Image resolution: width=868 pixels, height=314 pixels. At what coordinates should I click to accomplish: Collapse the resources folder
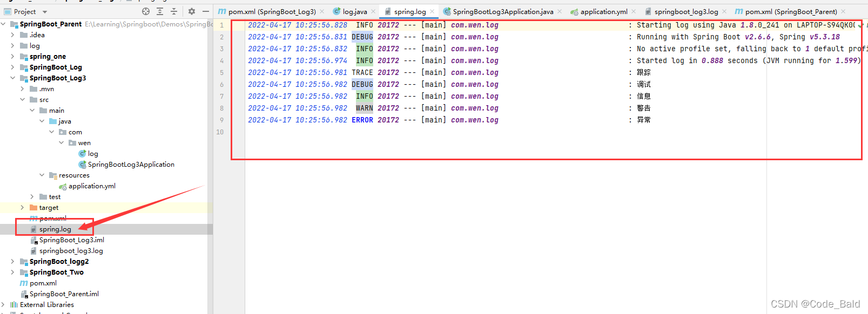[42, 175]
